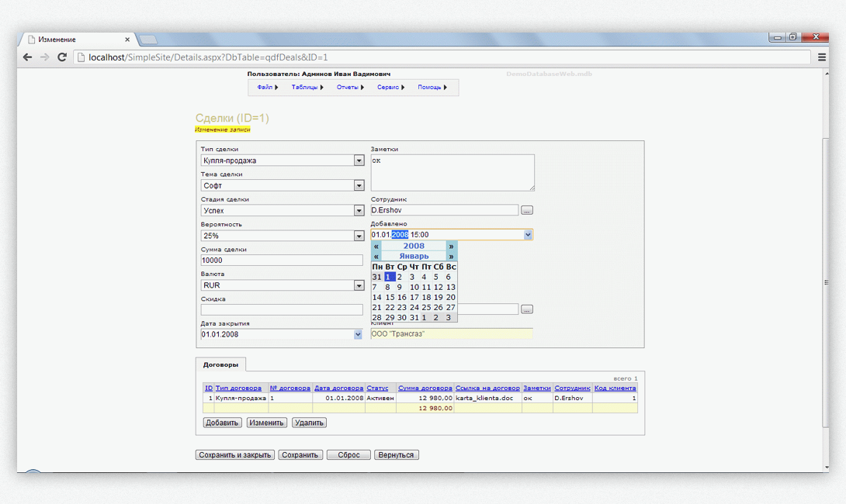This screenshot has height=504, width=846.
Task: Open the lookup ellipsis button beside the calendar
Action: click(527, 309)
